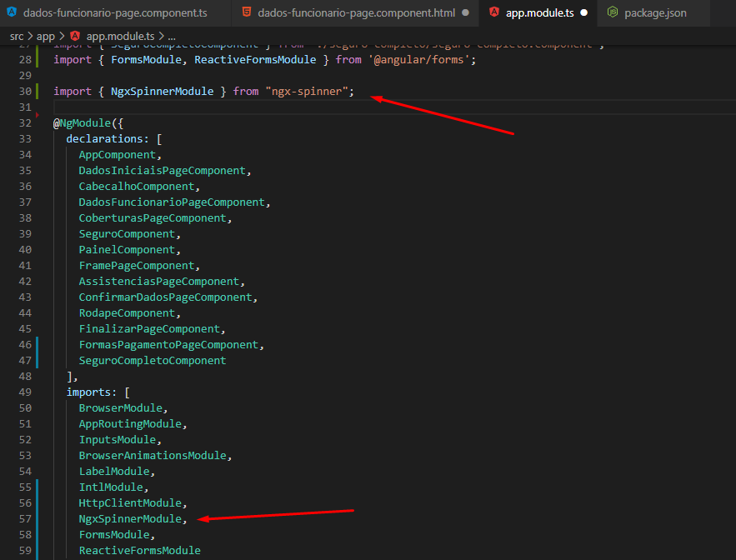Click line number 30 in gutter
This screenshot has width=736, height=560.
pyautogui.click(x=25, y=91)
